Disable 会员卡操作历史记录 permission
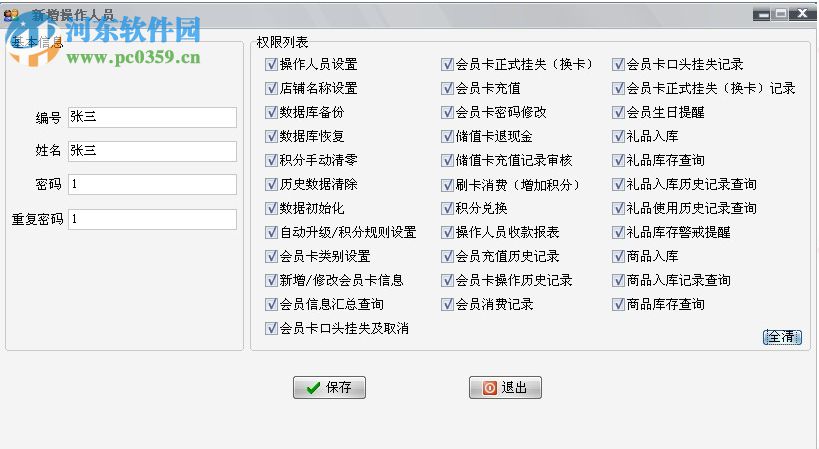Screen dimensions: 819x449 [447, 280]
